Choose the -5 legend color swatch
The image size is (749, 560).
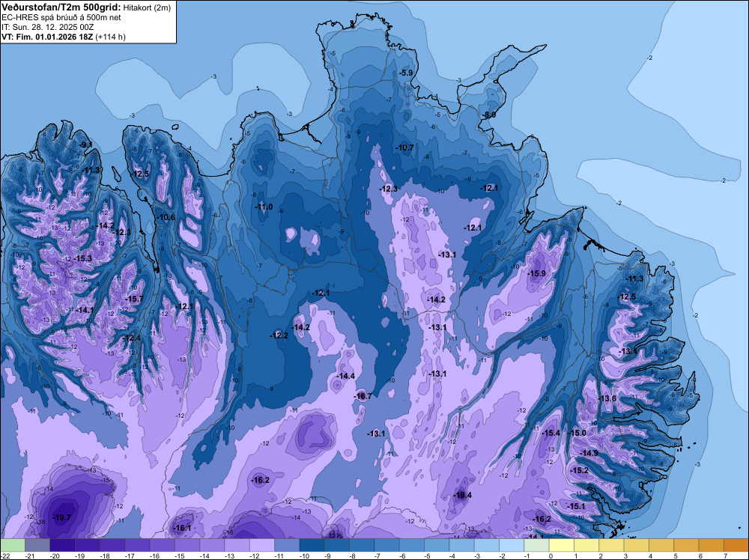(x=437, y=545)
